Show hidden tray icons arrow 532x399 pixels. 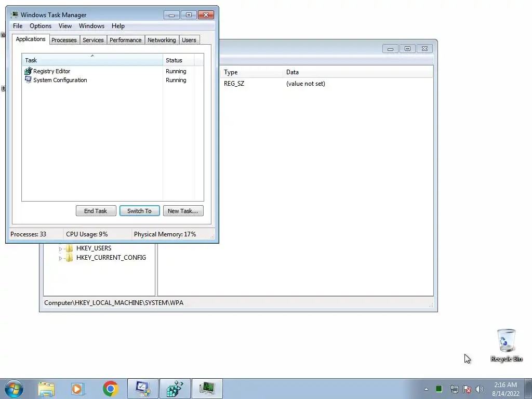(426, 389)
